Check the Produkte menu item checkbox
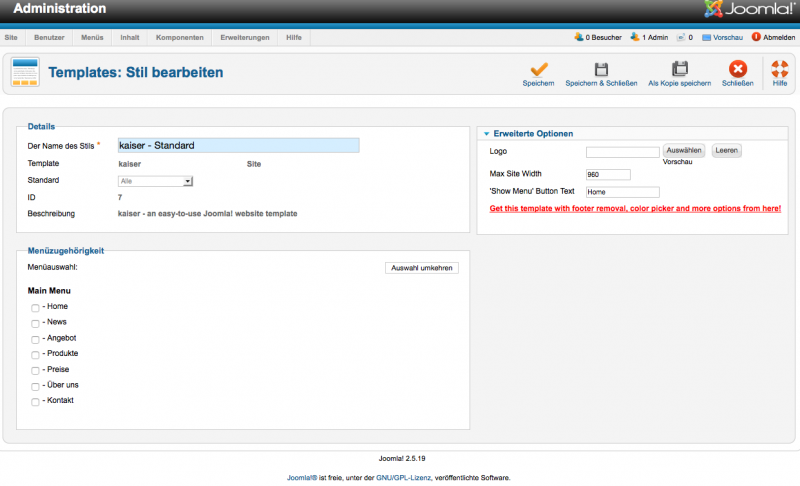Image resolution: width=800 pixels, height=486 pixels. [35, 354]
